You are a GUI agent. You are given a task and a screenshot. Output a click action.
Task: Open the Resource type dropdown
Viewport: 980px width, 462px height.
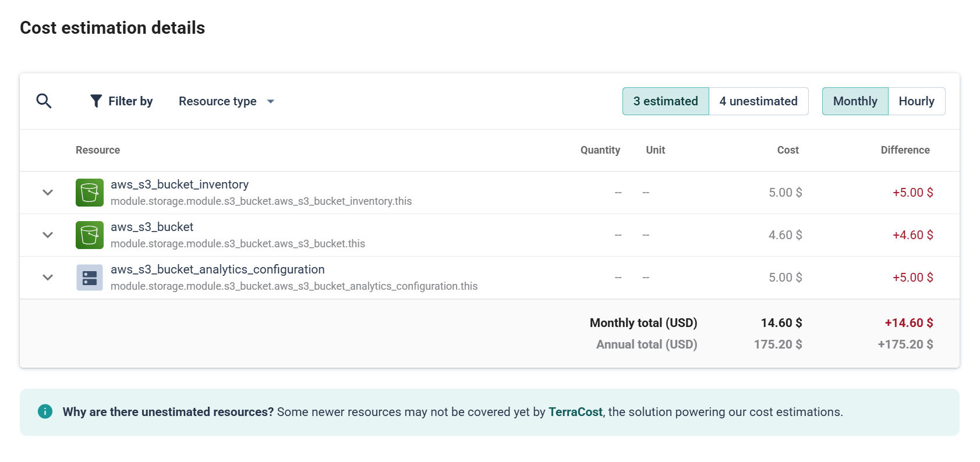226,101
